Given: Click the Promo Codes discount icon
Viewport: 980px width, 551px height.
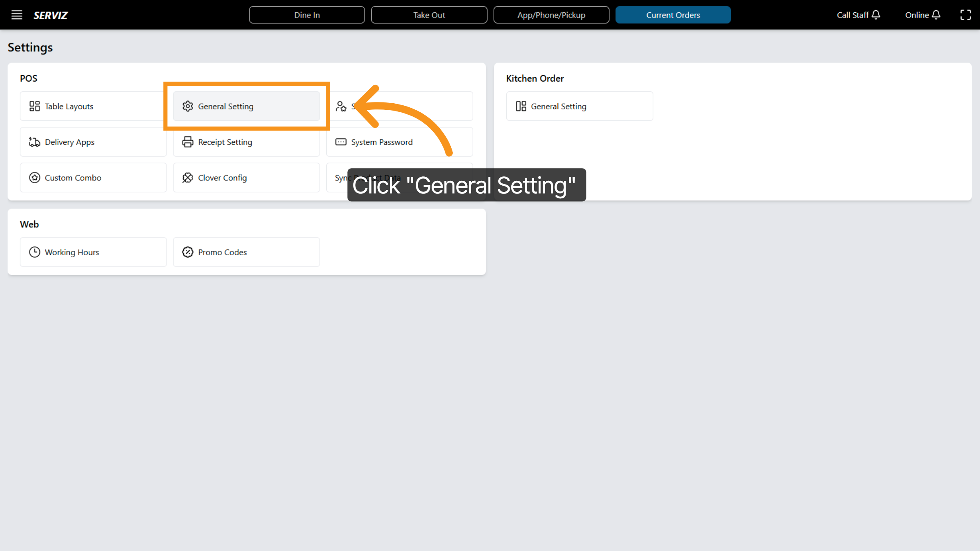Looking at the screenshot, I should pos(188,252).
